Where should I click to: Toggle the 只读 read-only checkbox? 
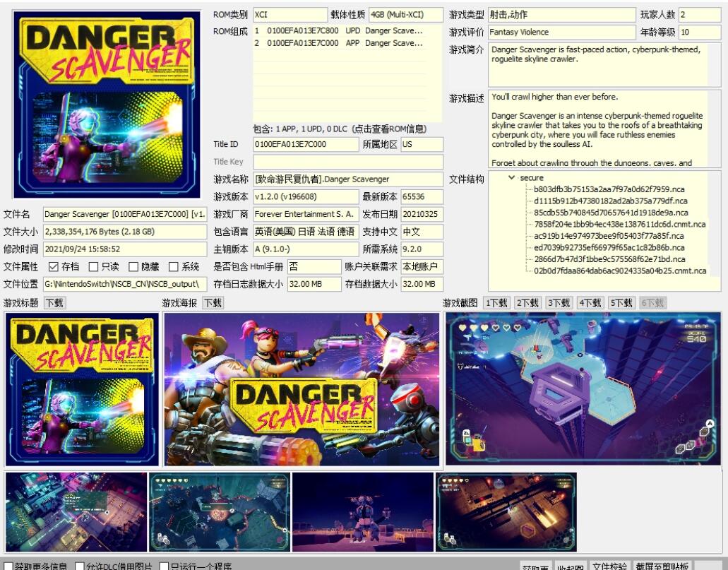click(x=93, y=267)
